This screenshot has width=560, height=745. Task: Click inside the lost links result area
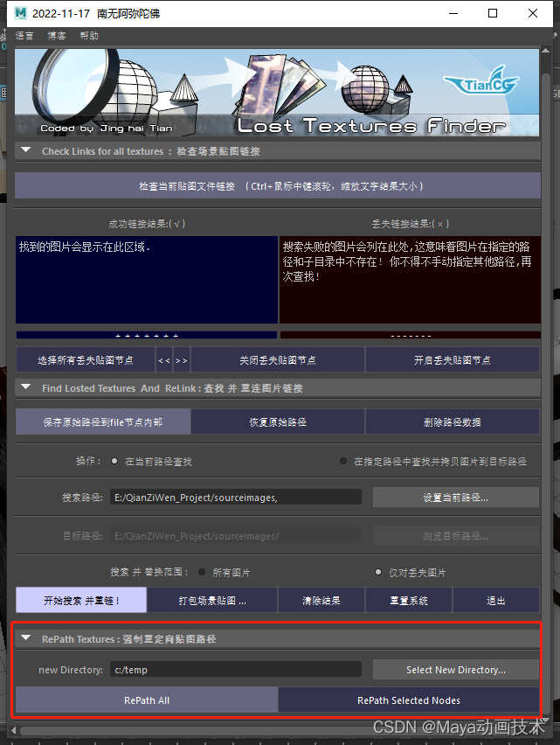(410, 280)
